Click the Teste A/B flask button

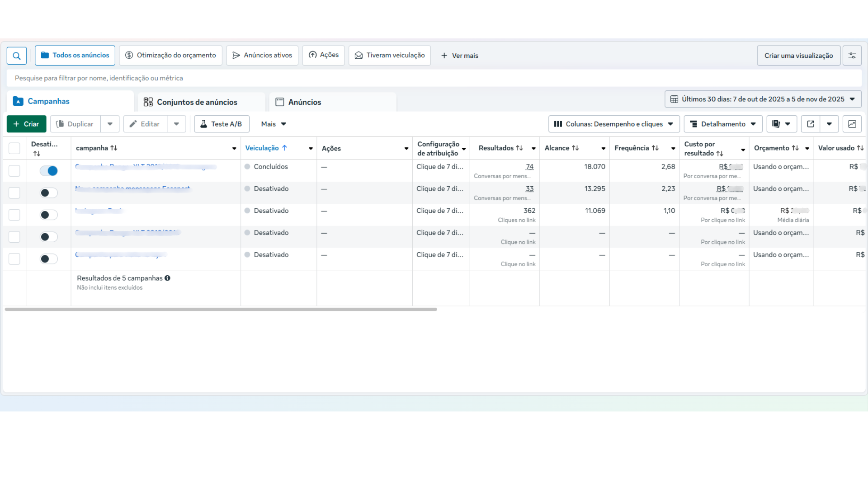pos(222,124)
